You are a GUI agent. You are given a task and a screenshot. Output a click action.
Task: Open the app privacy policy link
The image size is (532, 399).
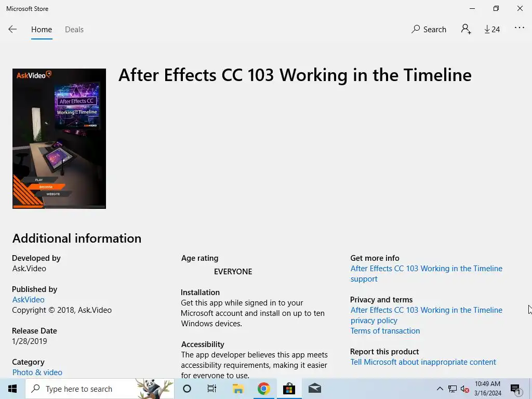pyautogui.click(x=426, y=315)
